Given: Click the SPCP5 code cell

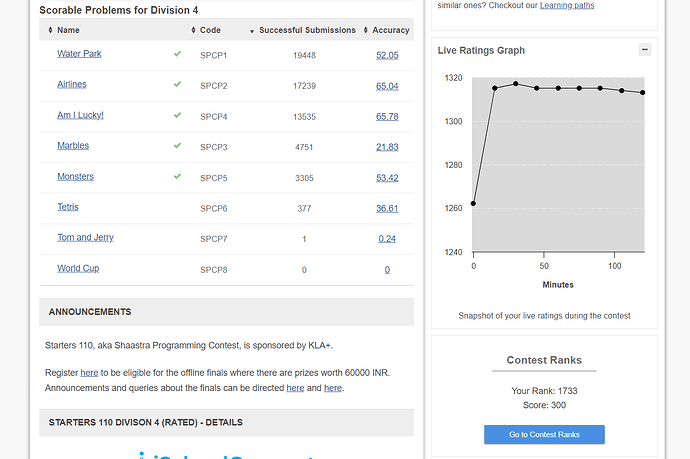Looking at the screenshot, I should pyautogui.click(x=213, y=178).
